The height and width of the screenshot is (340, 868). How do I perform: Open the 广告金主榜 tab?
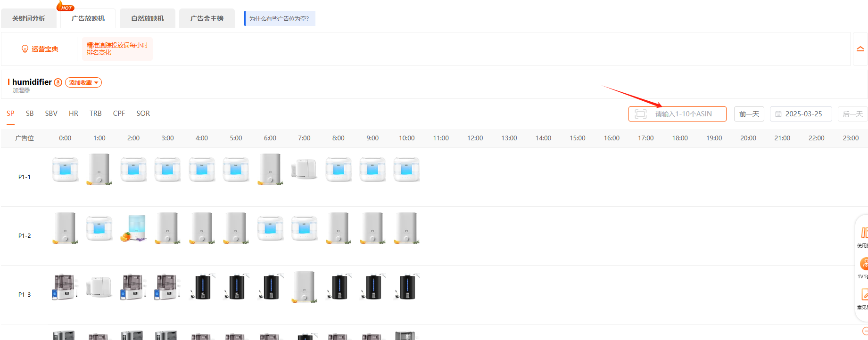207,18
